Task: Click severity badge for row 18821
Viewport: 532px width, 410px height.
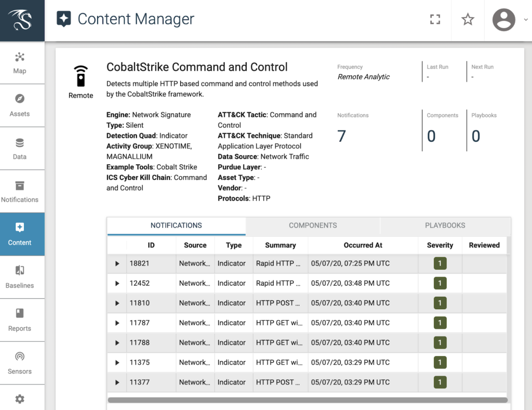Action: click(440, 263)
